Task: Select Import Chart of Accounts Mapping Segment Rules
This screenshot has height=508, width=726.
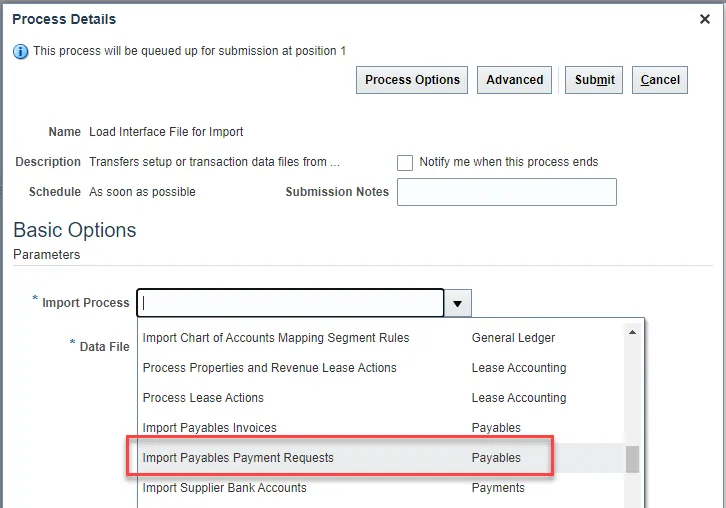Action: [x=276, y=338]
